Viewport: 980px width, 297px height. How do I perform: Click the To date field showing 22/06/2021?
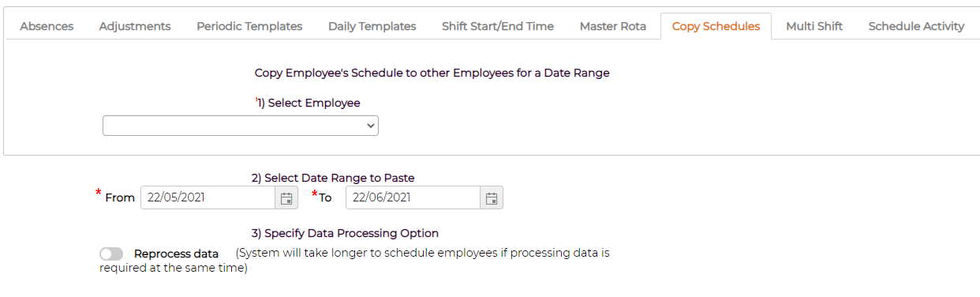[413, 197]
